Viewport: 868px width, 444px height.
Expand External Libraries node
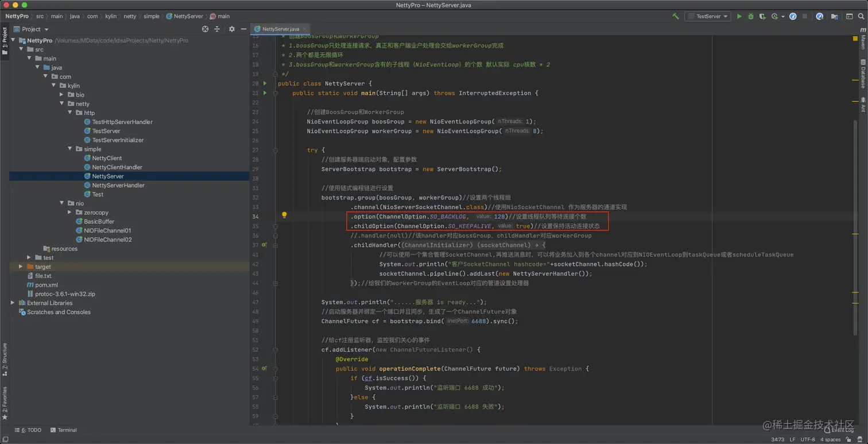click(13, 303)
